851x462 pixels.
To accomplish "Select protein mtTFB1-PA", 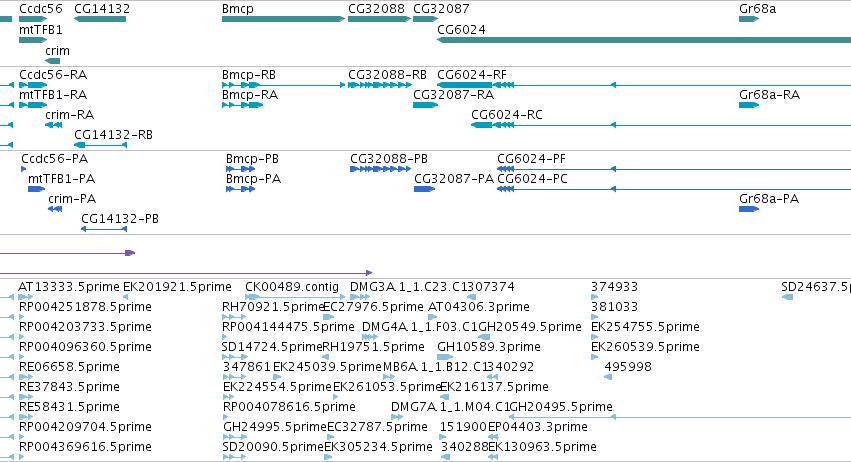I will click(61, 179).
